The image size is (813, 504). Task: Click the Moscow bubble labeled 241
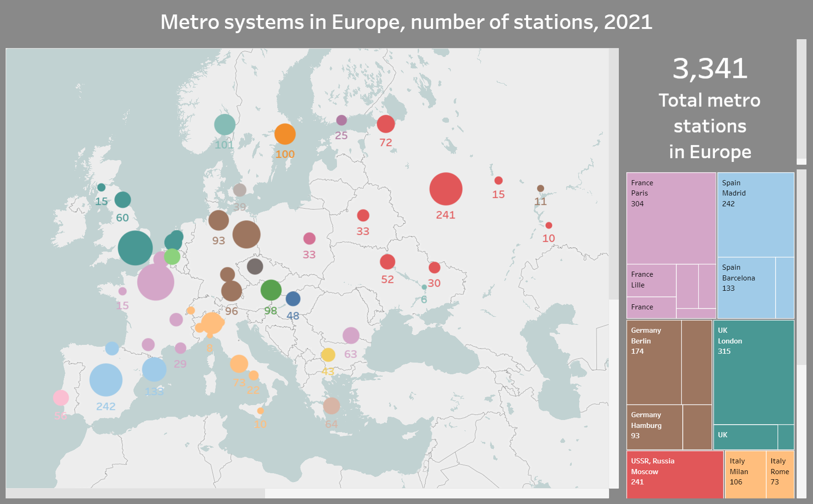446,189
